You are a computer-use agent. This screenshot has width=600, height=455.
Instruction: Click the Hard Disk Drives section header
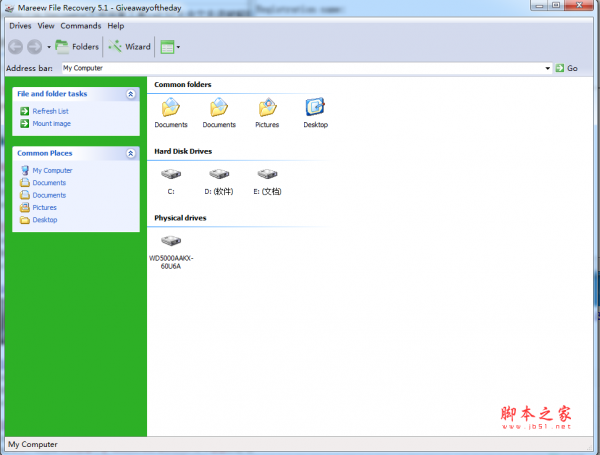(x=183, y=151)
